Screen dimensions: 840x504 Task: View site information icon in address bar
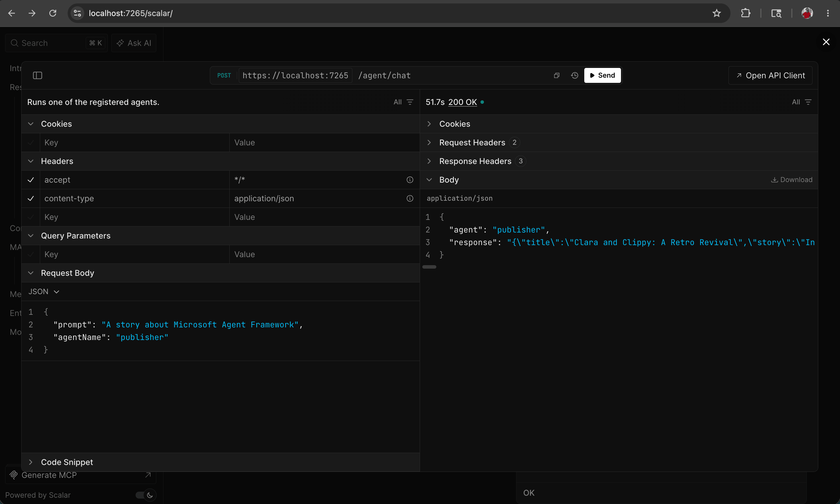click(x=77, y=13)
